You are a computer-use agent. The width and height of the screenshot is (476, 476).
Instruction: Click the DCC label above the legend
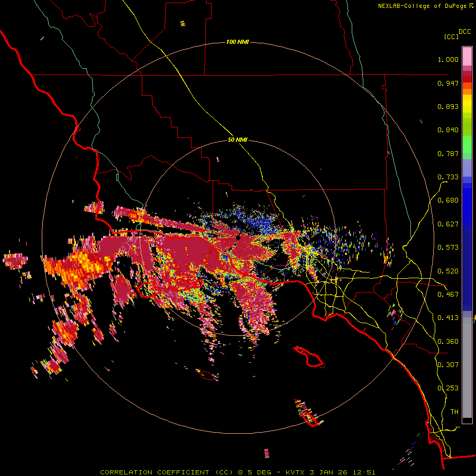pos(465,32)
